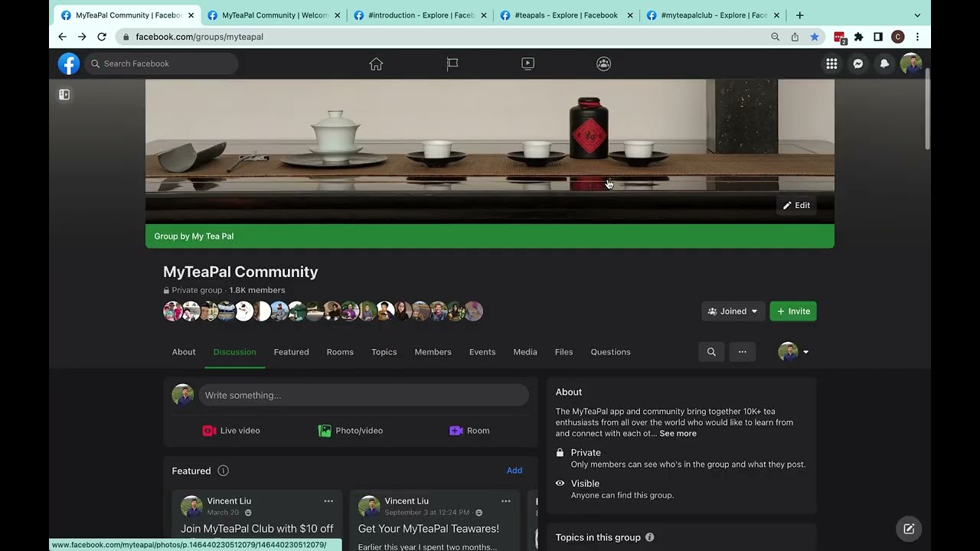Open the Facebook menu grid icon
The height and width of the screenshot is (551, 980).
click(x=831, y=64)
